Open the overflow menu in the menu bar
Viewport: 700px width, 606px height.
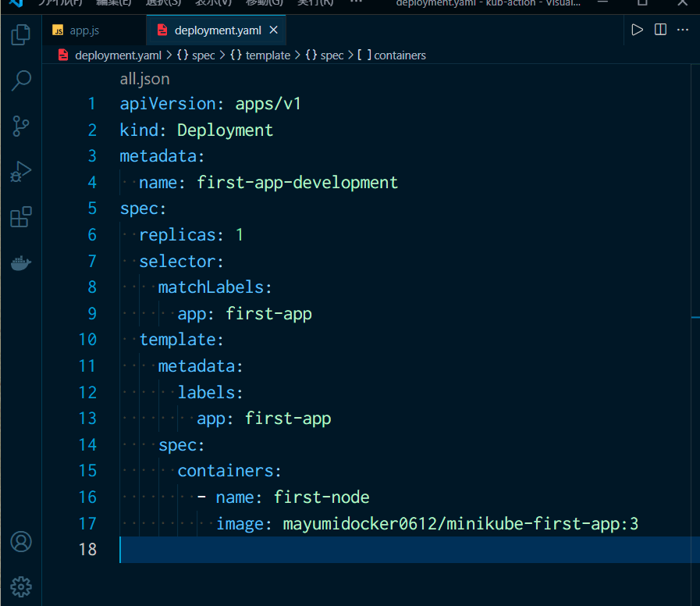(x=356, y=2)
